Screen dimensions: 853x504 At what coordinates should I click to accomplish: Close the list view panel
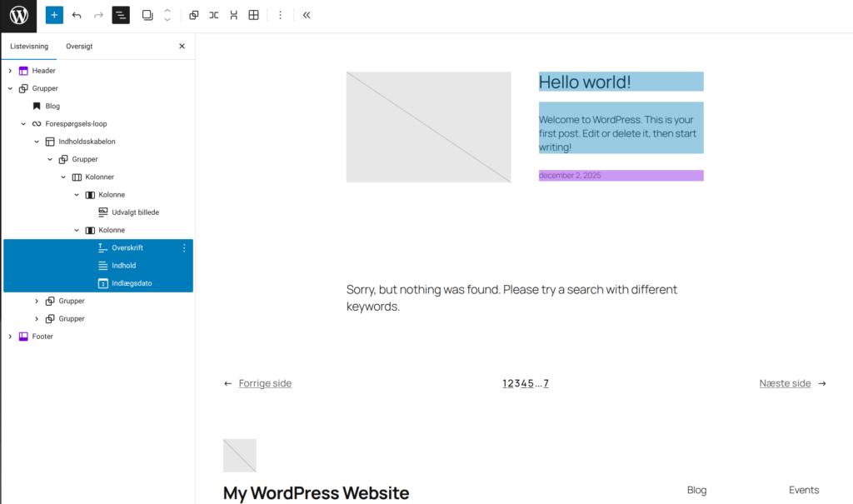point(182,47)
